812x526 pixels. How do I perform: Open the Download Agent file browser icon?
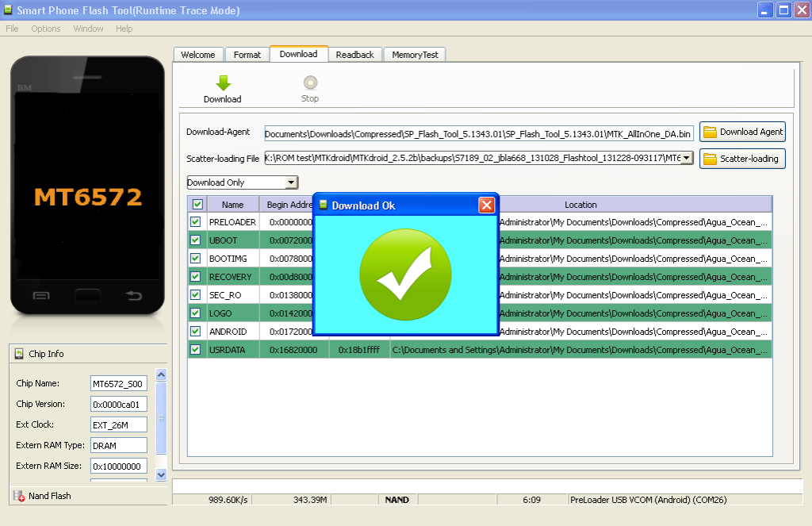711,132
